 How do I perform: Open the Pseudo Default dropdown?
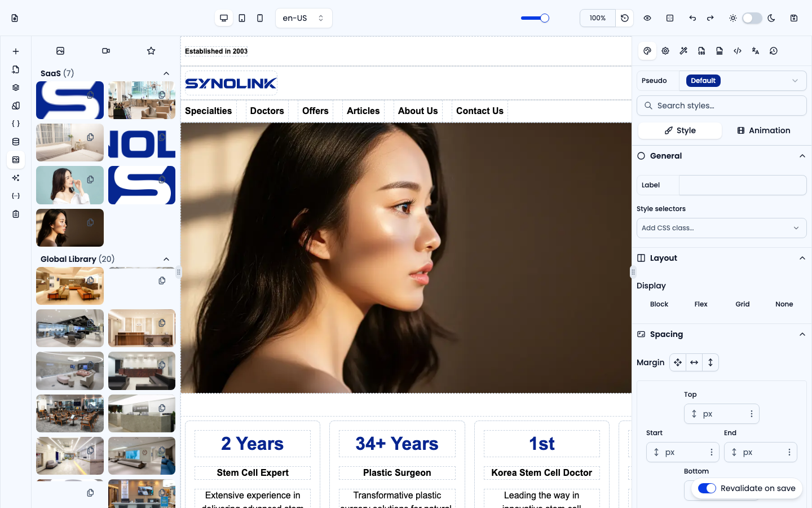(x=743, y=81)
